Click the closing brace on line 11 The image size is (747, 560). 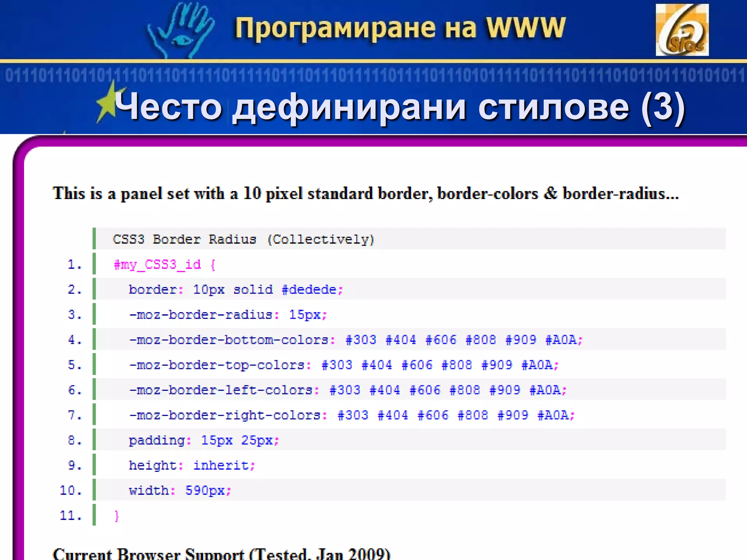[117, 516]
